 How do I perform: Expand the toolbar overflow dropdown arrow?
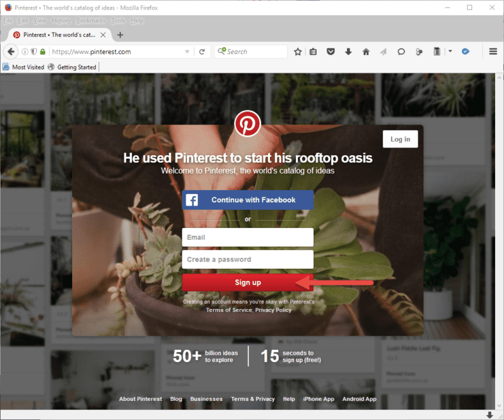(x=450, y=52)
